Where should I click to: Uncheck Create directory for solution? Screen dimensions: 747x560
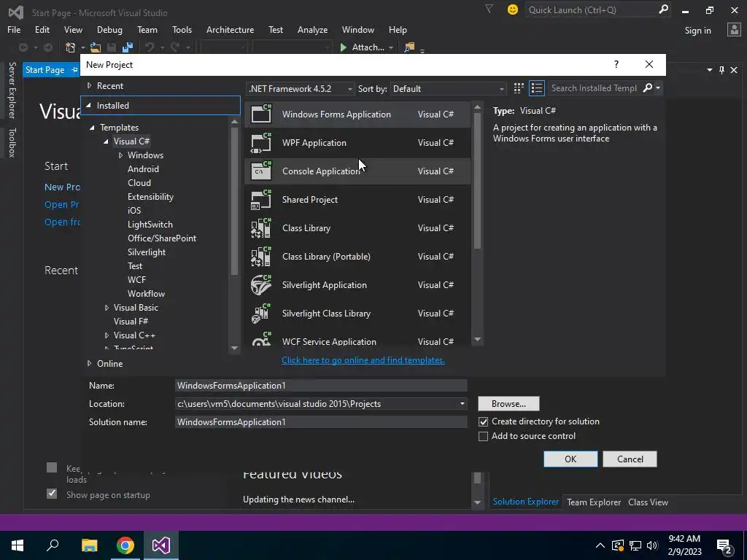pyautogui.click(x=483, y=422)
